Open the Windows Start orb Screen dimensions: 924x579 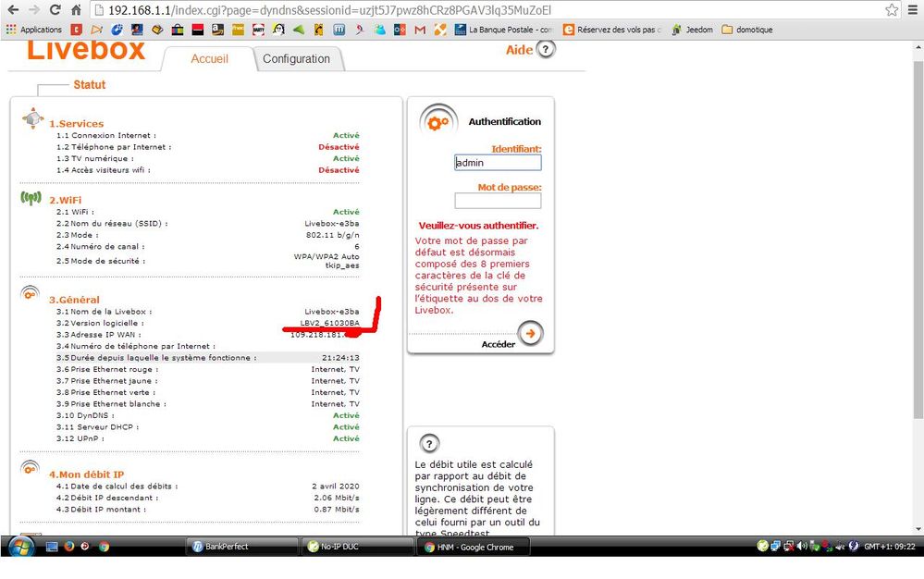pyautogui.click(x=21, y=548)
